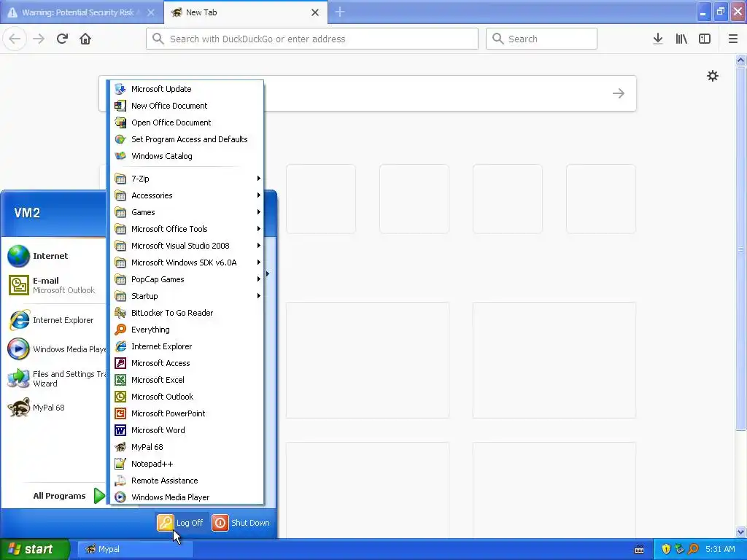The width and height of the screenshot is (747, 560).
Task: Expand Microsoft Office Tools submenu
Action: pyautogui.click(x=186, y=229)
